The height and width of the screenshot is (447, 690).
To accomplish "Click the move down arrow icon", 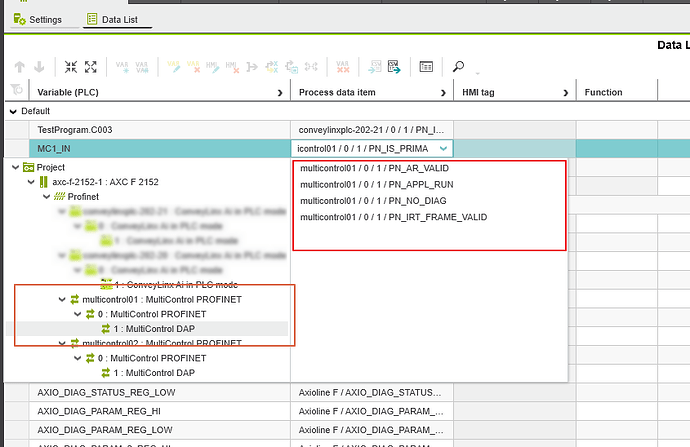I will [38, 67].
